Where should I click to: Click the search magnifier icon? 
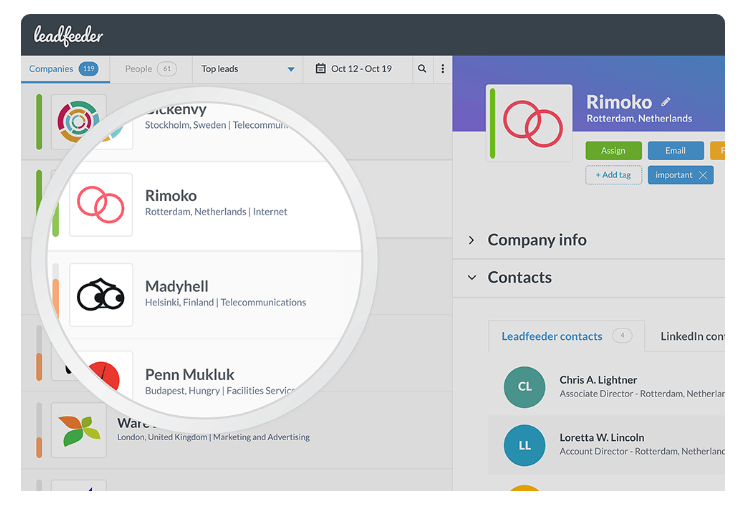click(422, 69)
